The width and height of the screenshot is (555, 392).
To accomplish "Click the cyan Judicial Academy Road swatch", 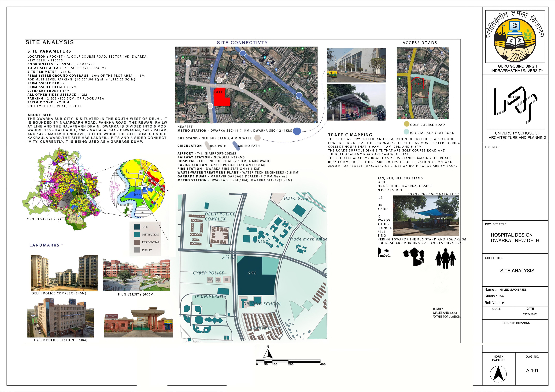I will [x=406, y=132].
